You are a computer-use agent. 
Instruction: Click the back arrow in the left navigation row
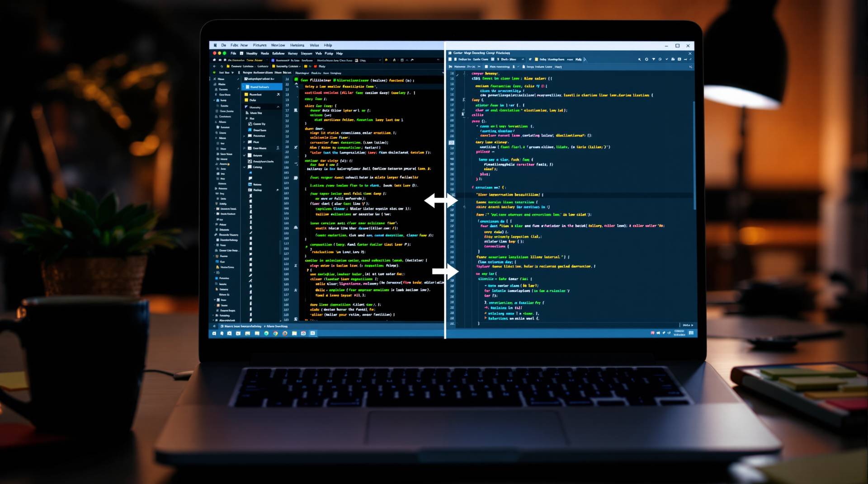tap(214, 66)
